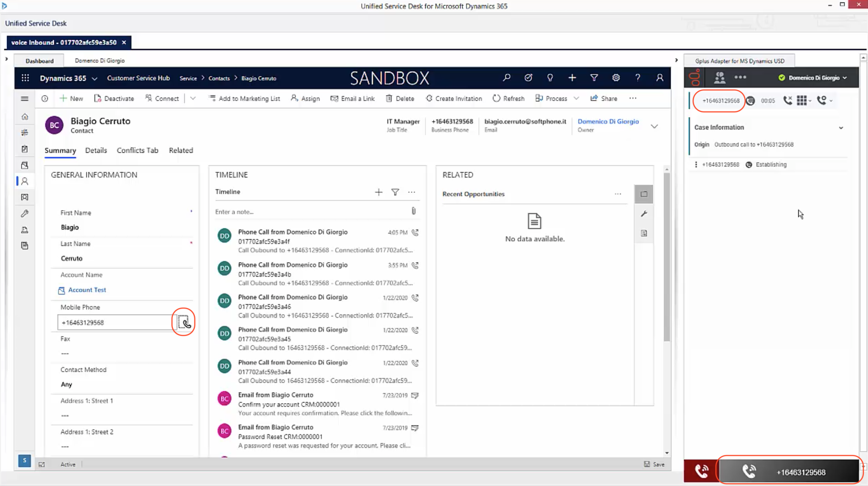Click in the Enter a note field

[x=310, y=212]
